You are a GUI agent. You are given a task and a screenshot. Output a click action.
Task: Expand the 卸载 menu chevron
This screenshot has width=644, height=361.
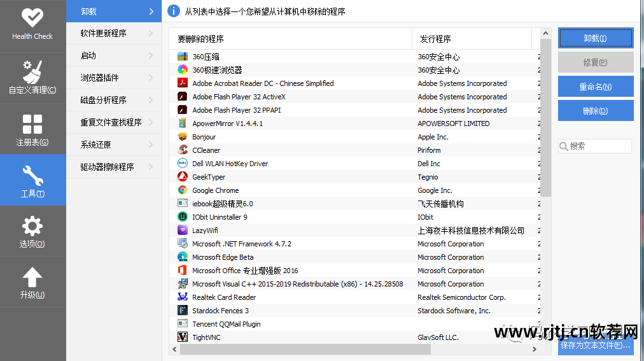coord(151,11)
